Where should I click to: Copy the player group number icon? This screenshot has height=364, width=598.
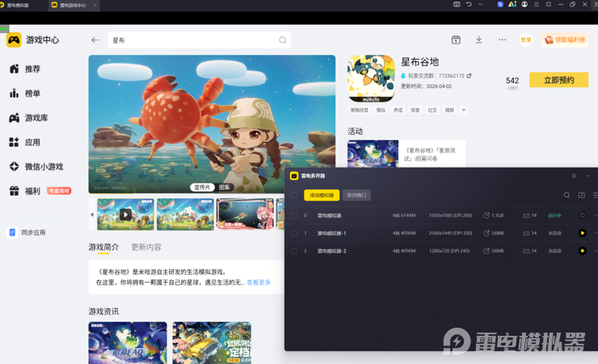[x=469, y=76]
